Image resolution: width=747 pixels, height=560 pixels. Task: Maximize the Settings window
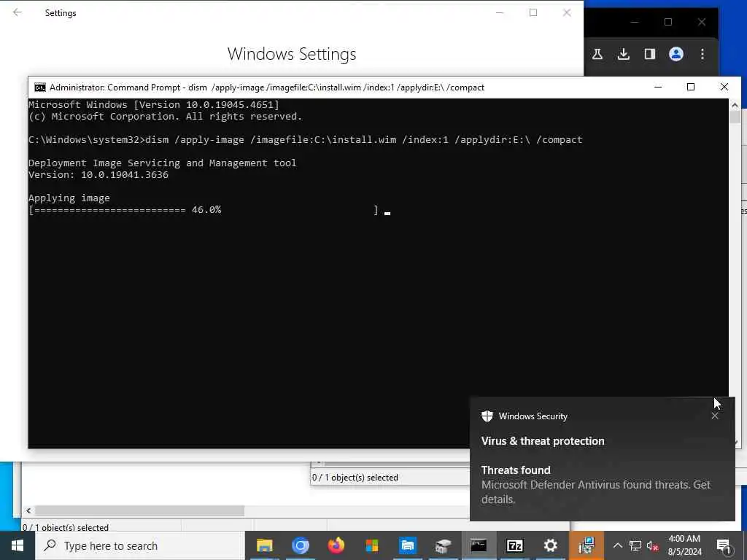coord(533,13)
